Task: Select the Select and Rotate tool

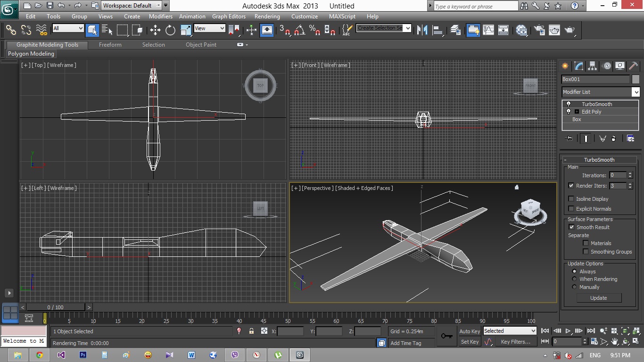Action: click(170, 30)
